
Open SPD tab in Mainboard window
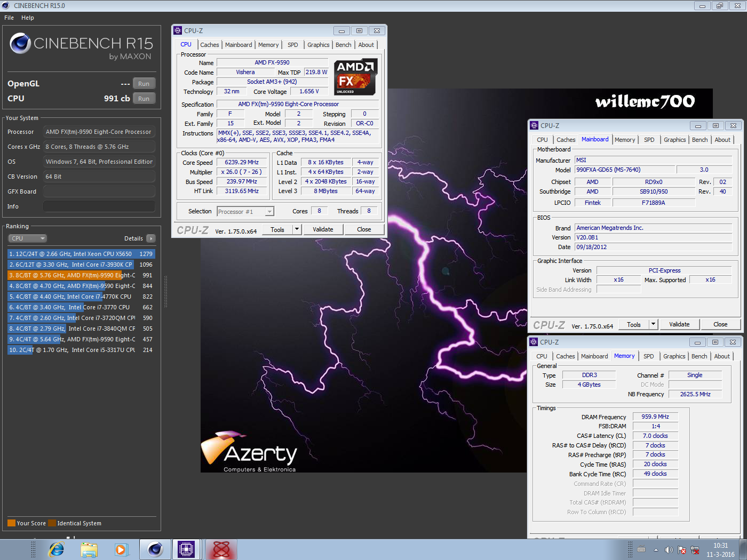[x=649, y=140]
